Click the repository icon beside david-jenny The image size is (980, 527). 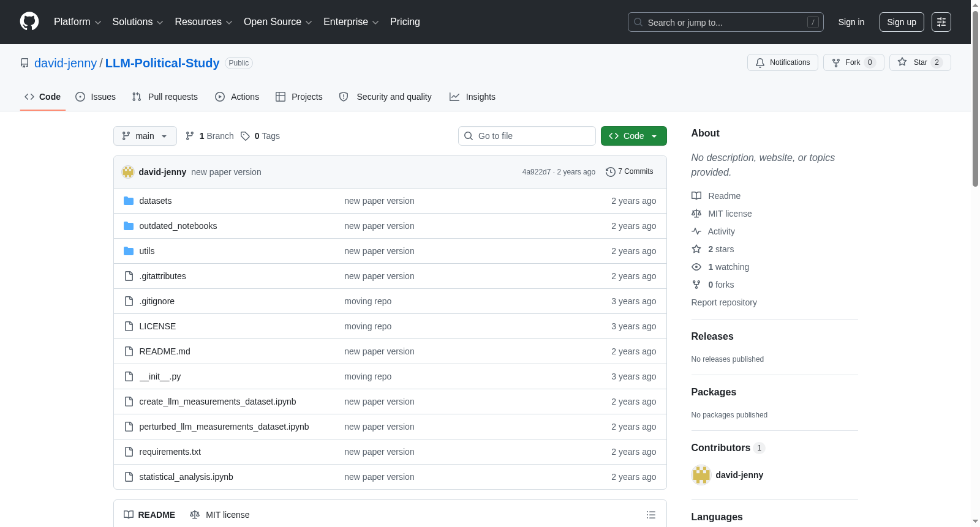[24, 63]
